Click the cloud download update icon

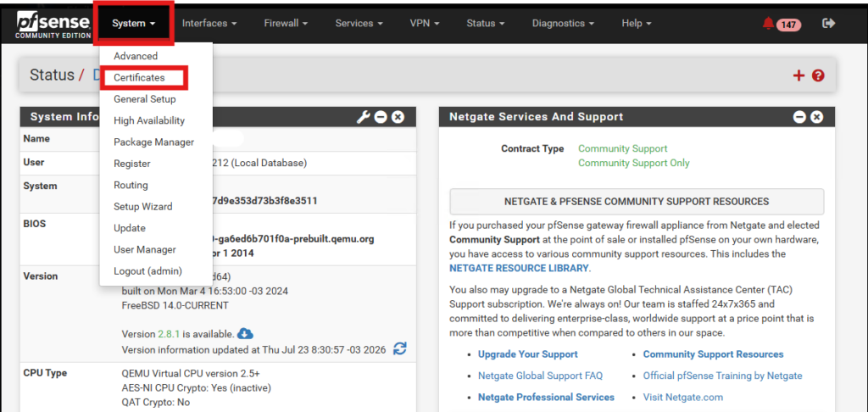point(245,333)
